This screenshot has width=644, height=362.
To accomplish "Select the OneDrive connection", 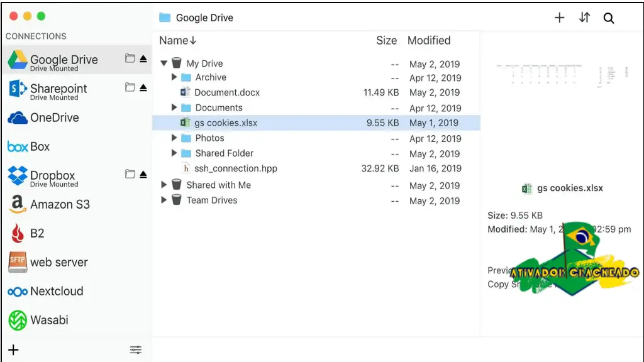I will coord(77,118).
